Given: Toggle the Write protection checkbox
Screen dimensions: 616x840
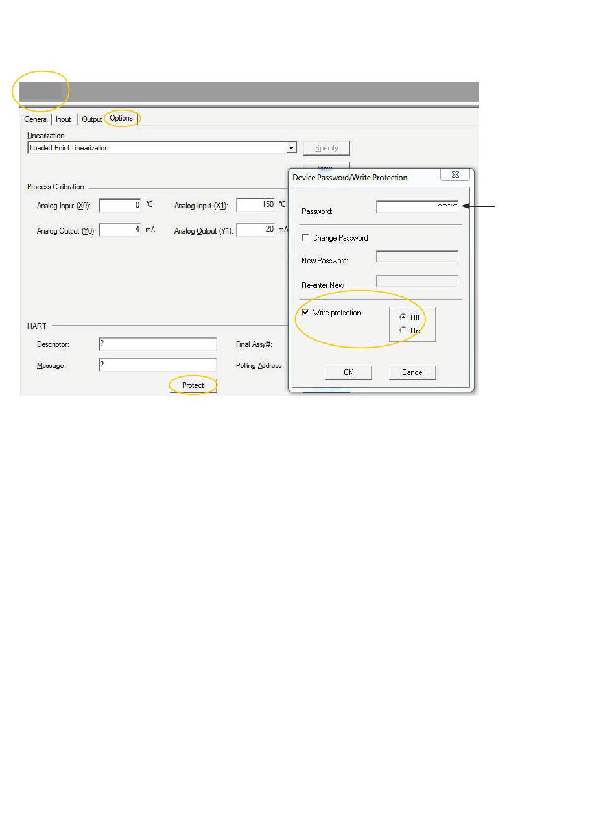Looking at the screenshot, I should (305, 312).
